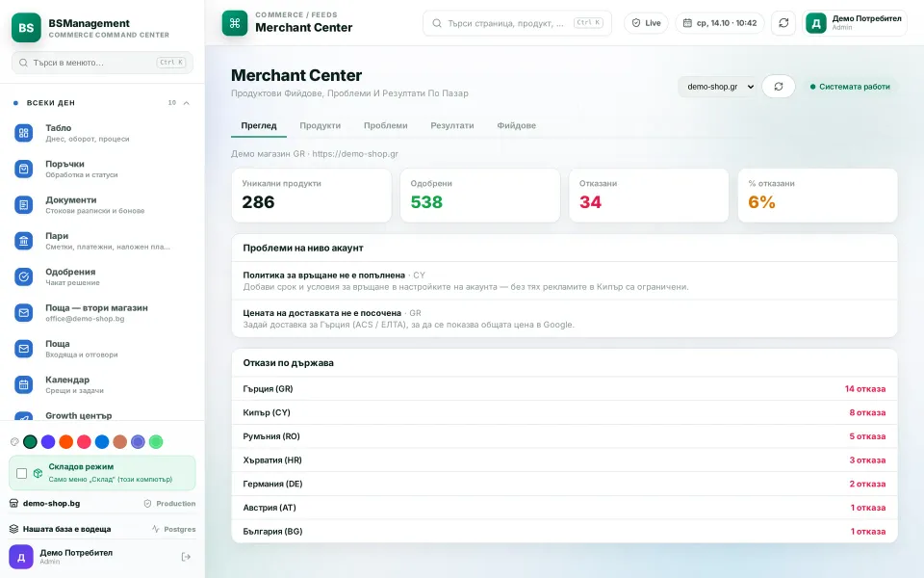Image resolution: width=924 pixels, height=578 pixels.
Task: Open the Пари bank icon
Action: [23, 241]
